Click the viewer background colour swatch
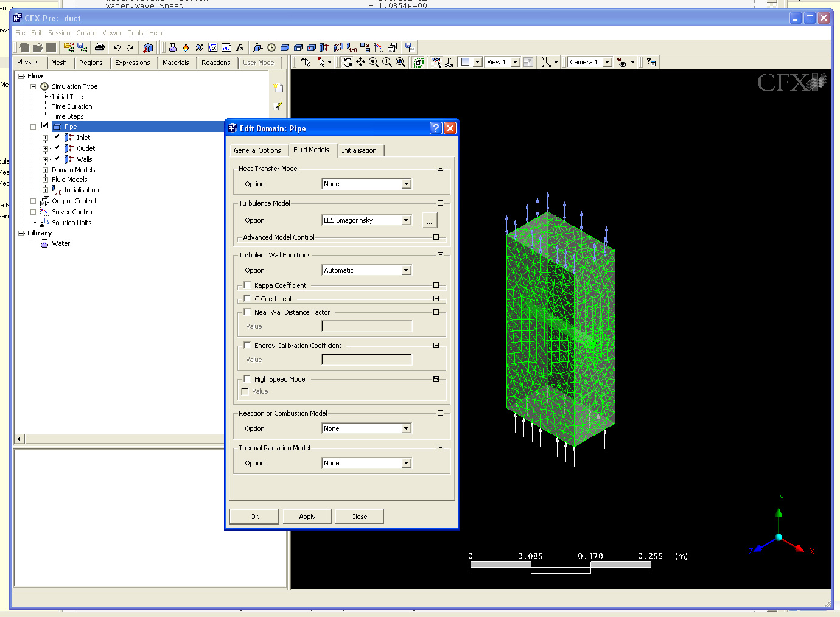The image size is (840, 617). (466, 62)
